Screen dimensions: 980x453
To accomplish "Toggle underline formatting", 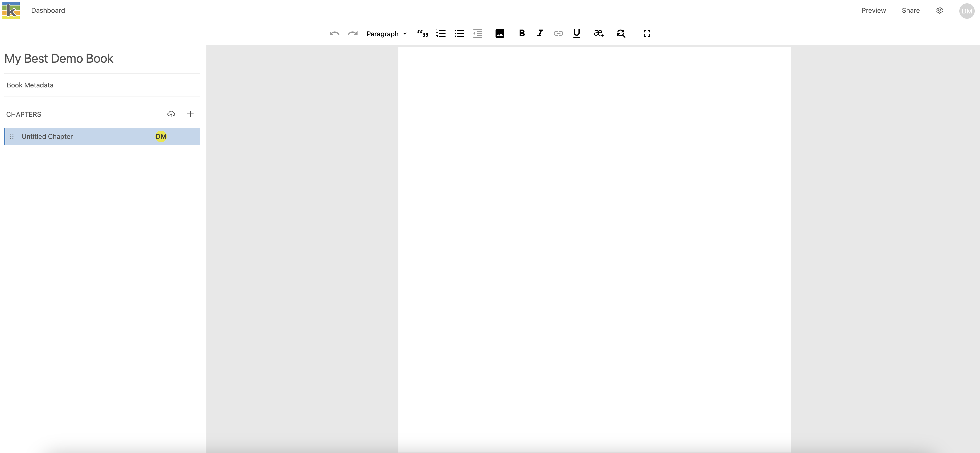I will pyautogui.click(x=576, y=33).
